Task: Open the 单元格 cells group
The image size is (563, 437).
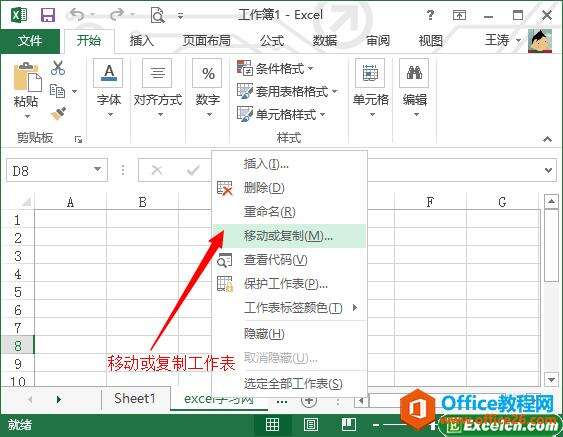Action: [371, 88]
